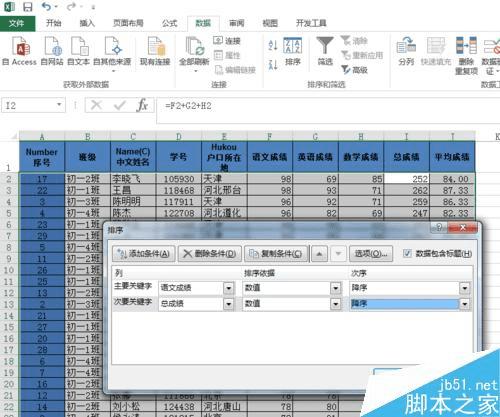Click the 全部刷新 refresh icon
The height and width of the screenshot is (417, 500).
[195, 47]
